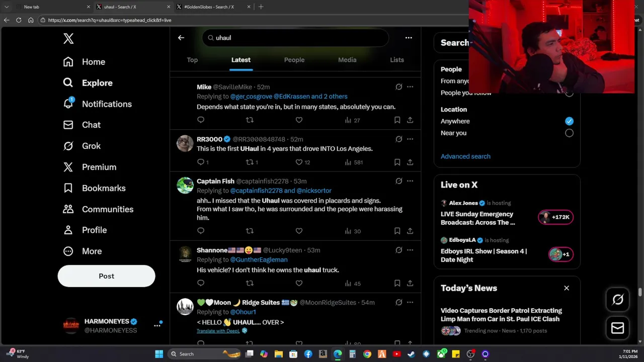Bookmark RR3000's post
This screenshot has height=362, width=644.
coord(397,162)
